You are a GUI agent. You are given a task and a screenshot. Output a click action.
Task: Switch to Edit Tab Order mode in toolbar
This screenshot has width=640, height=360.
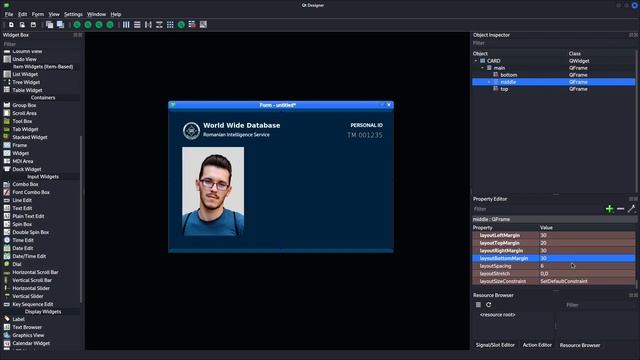pyautogui.click(x=110, y=25)
